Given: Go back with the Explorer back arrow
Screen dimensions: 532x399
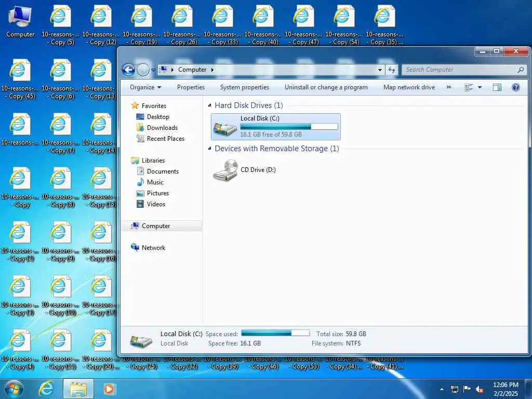Looking at the screenshot, I should 128,70.
